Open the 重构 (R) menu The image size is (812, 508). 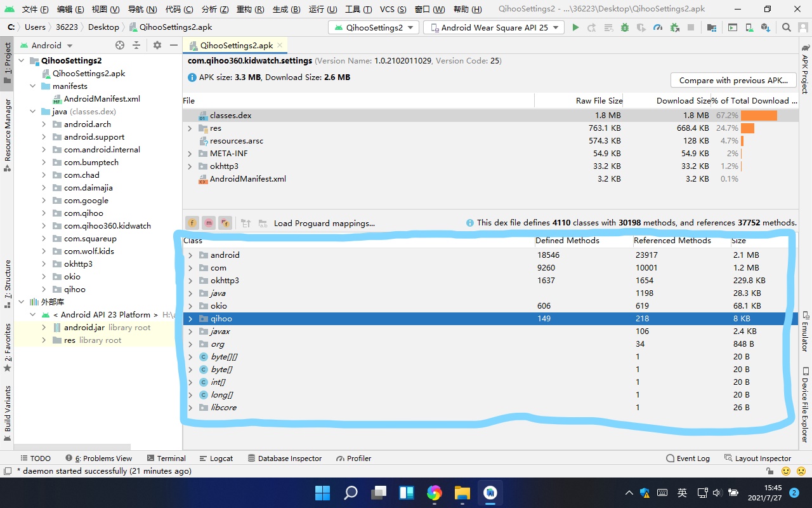[250, 10]
